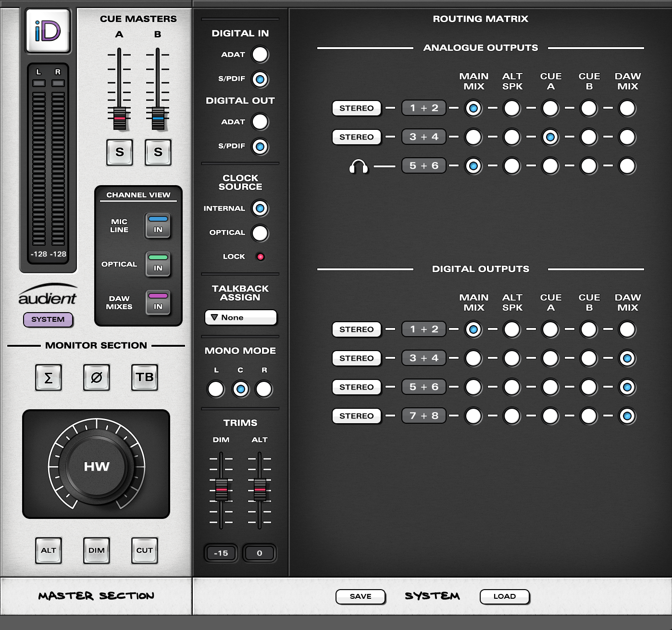Click the iD logo button
This screenshot has width=672, height=630.
(48, 31)
